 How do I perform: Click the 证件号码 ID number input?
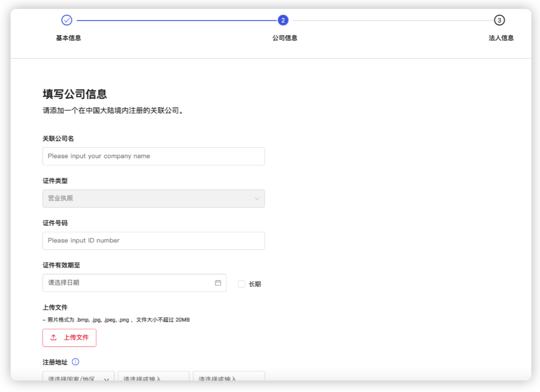tap(153, 240)
